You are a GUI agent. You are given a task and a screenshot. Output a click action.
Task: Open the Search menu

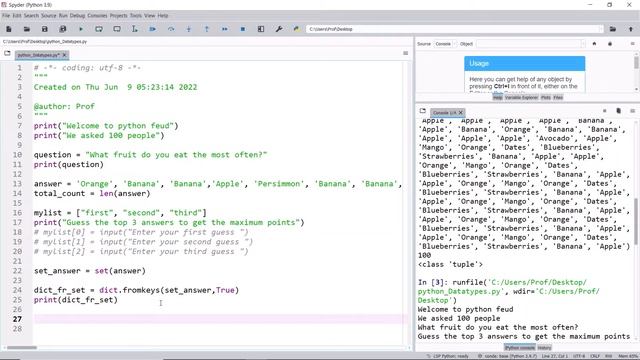(31, 16)
